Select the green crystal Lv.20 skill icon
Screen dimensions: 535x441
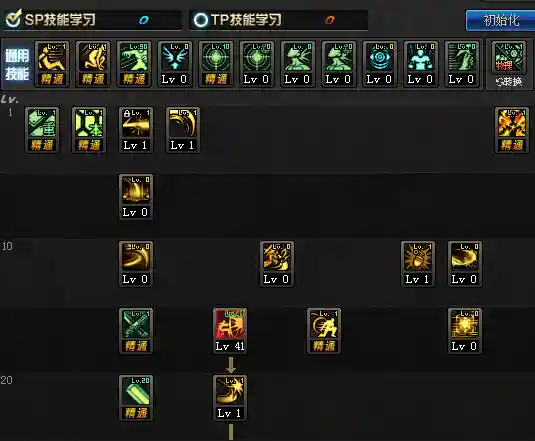pos(135,398)
